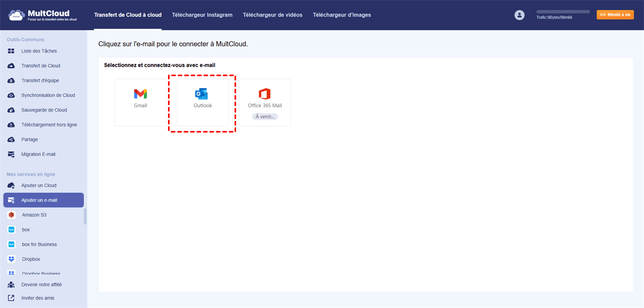644x308 pixels.
Task: Click the Téléchargement hors ligne icon
Action: click(11, 125)
